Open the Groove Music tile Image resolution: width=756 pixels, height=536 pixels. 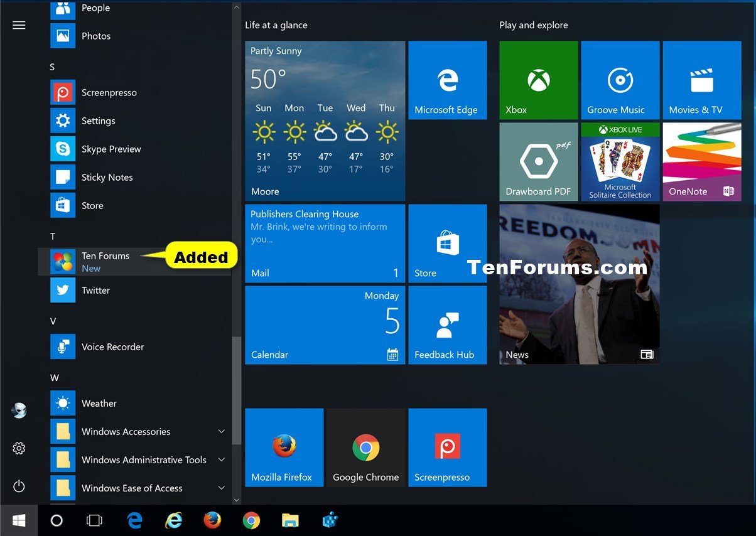coord(620,80)
